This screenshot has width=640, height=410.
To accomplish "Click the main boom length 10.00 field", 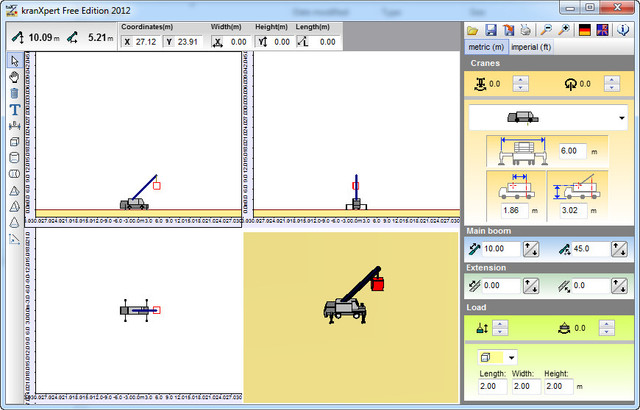I will pyautogui.click(x=501, y=249).
